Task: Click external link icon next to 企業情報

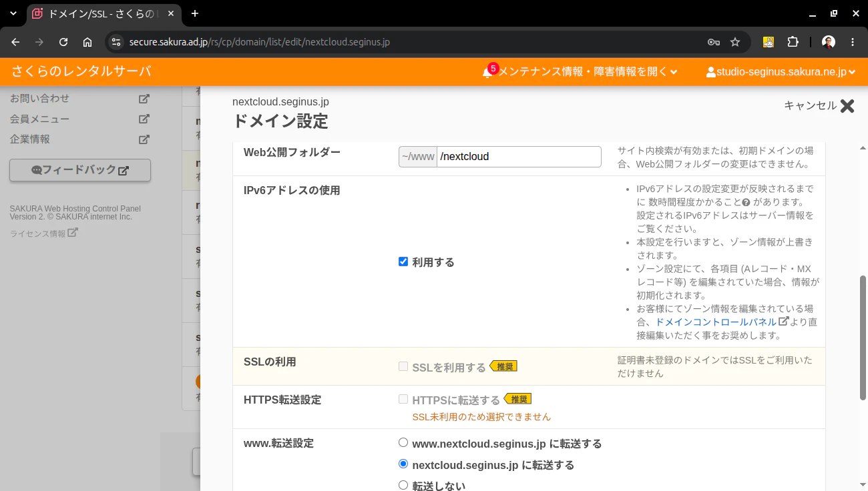Action: click(x=144, y=139)
